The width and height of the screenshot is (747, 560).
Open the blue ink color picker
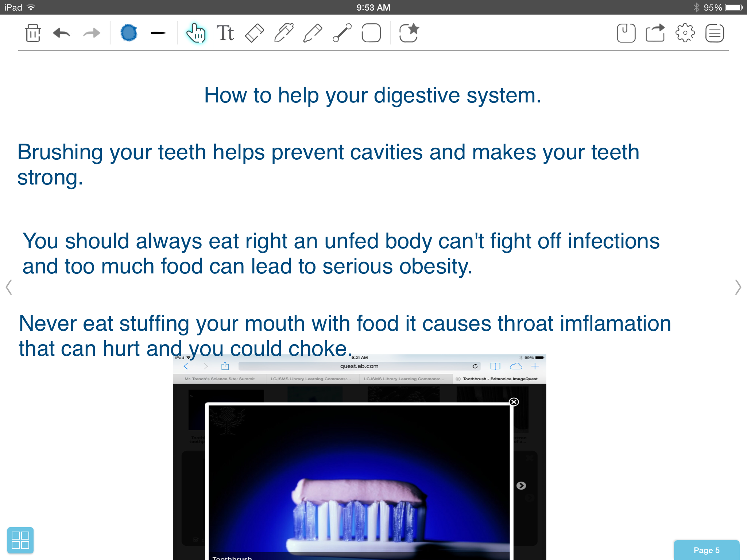point(129,33)
